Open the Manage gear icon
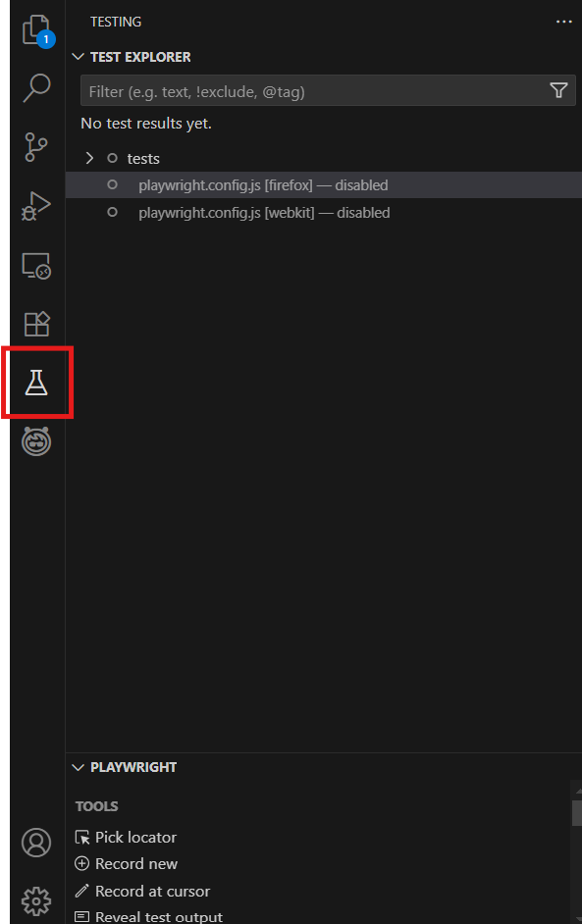This screenshot has height=924, width=582. point(36,901)
